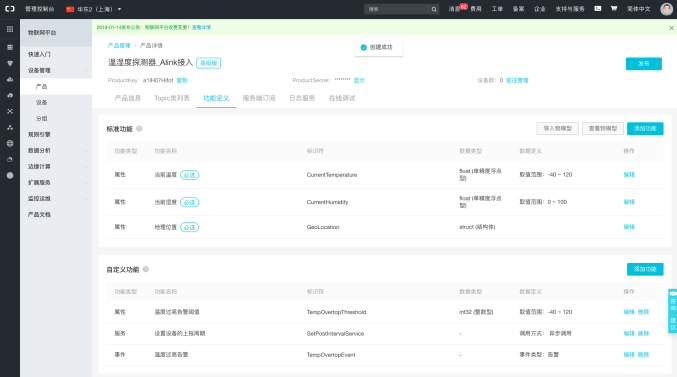
Task: Click the second cloud icon in the left rail
Action: (10, 95)
